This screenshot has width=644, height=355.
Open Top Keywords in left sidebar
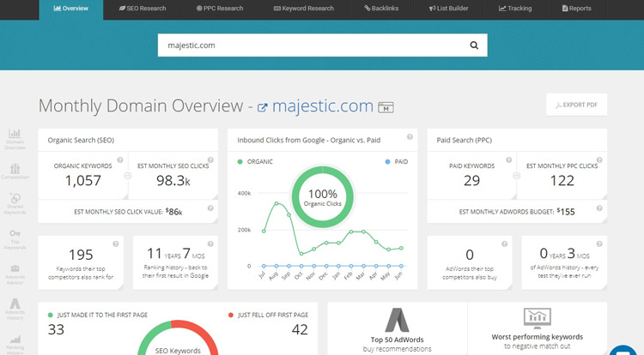point(15,239)
